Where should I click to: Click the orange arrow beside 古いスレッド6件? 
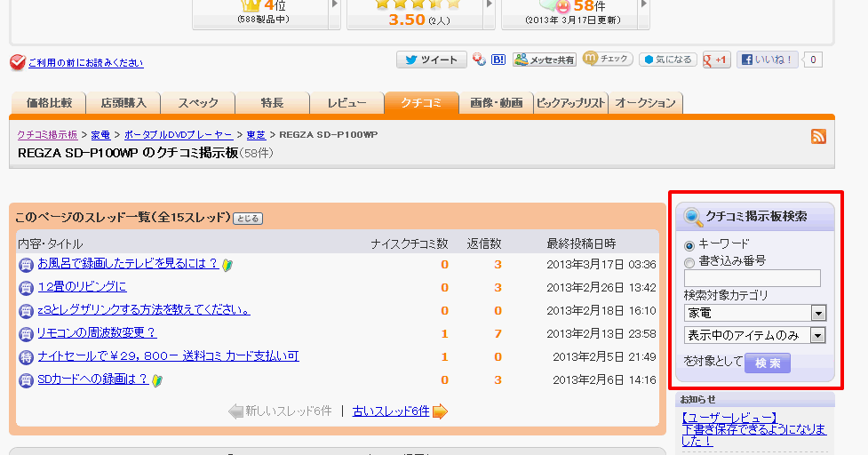click(x=440, y=411)
